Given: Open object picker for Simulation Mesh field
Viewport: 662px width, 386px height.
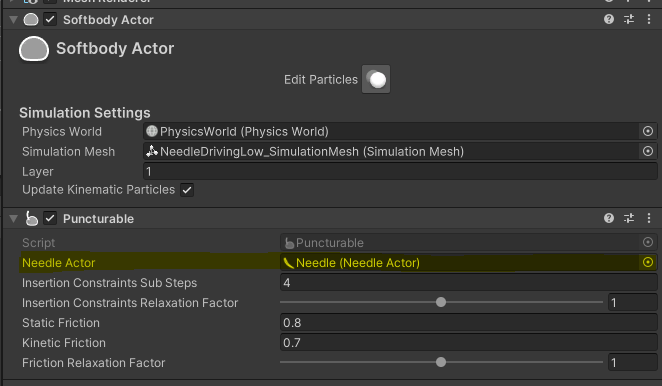Looking at the screenshot, I should 648,151.
